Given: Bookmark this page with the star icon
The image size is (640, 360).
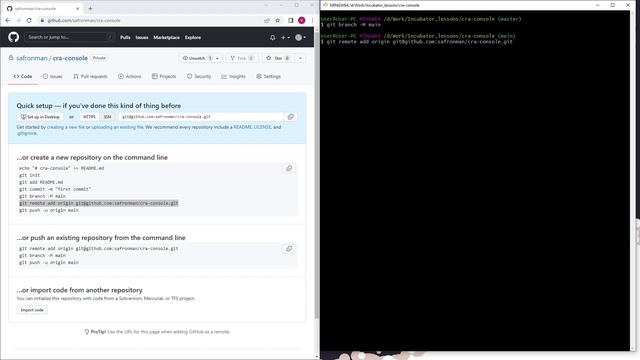Looking at the screenshot, I should click(x=278, y=20).
